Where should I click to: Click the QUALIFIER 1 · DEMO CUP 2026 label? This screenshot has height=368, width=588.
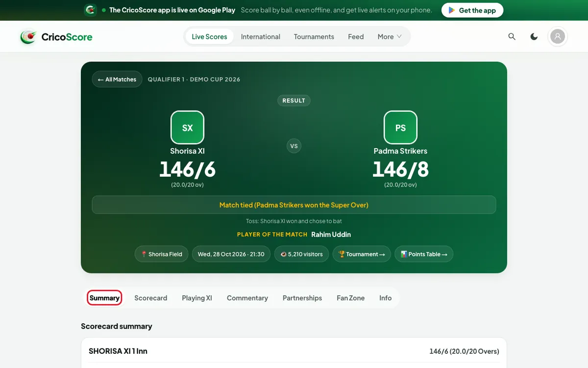[194, 79]
